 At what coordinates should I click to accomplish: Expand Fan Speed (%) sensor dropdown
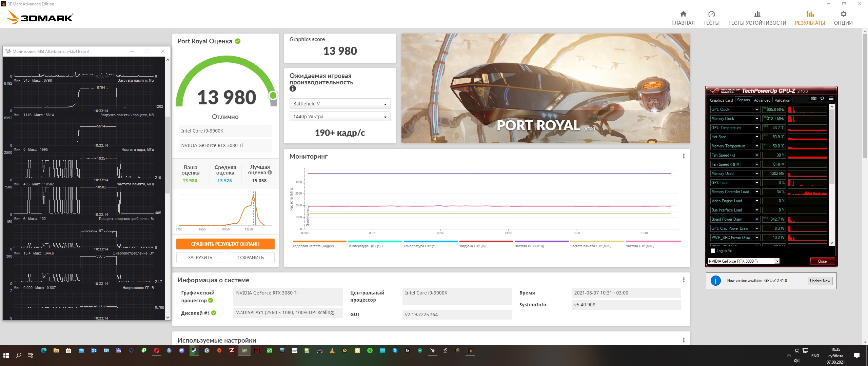point(757,155)
